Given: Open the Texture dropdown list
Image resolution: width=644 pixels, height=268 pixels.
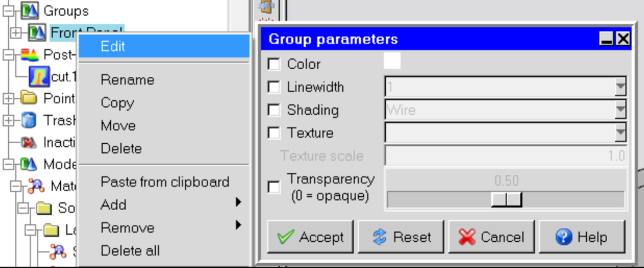Looking at the screenshot, I should pos(506,133).
